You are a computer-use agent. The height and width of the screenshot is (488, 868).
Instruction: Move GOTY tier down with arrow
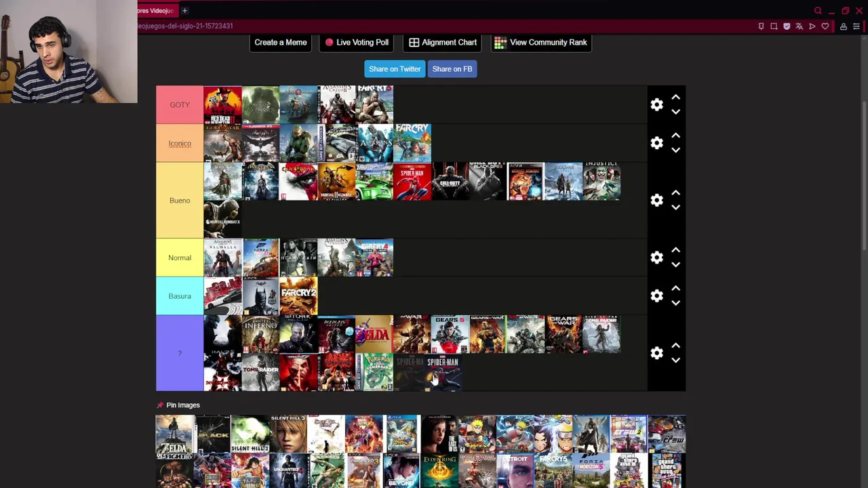[675, 112]
